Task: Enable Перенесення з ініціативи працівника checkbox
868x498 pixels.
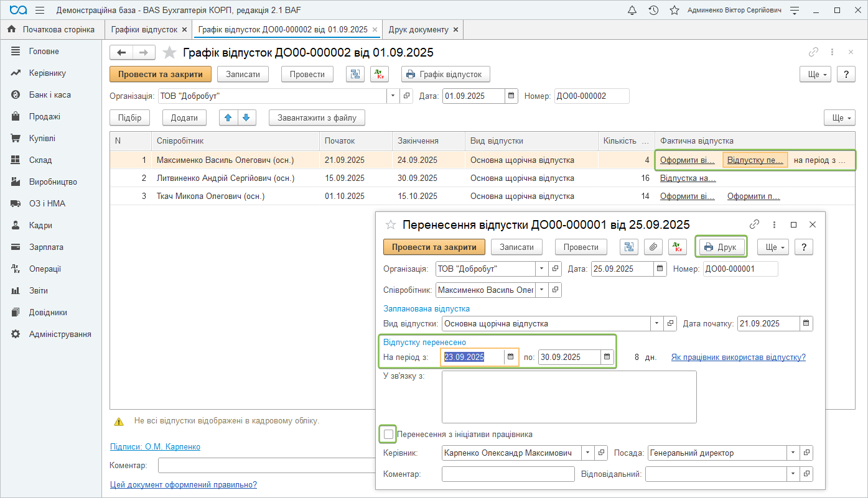Action: click(388, 434)
